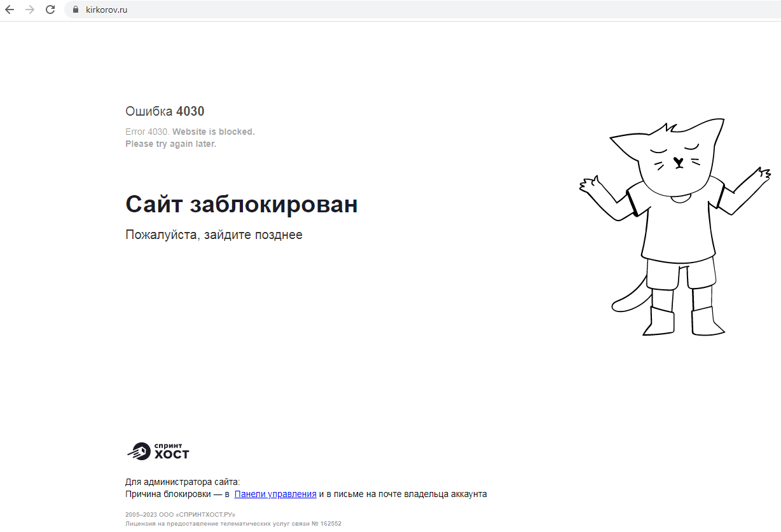Screen dimensions: 781x532
Task: Click the SprintHost rocket logo icon
Action: coord(138,451)
